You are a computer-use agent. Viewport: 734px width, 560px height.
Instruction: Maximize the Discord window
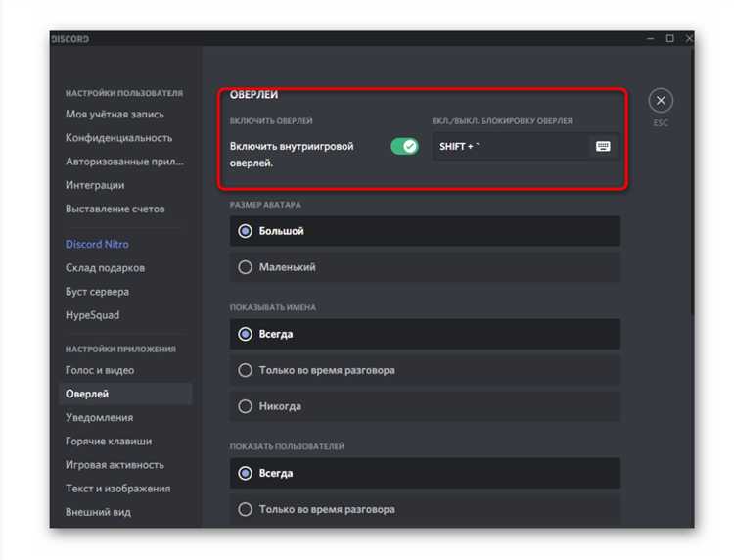(669, 38)
